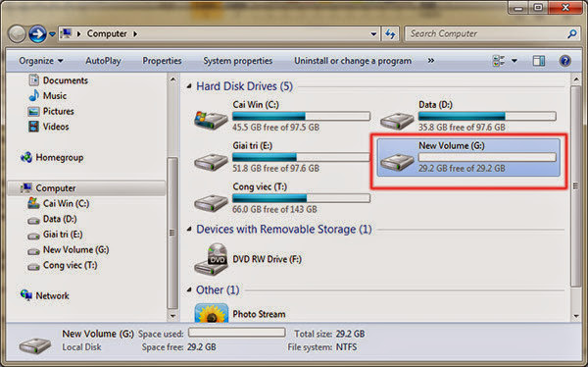Click the Pictures library icon in sidebar

click(33, 111)
